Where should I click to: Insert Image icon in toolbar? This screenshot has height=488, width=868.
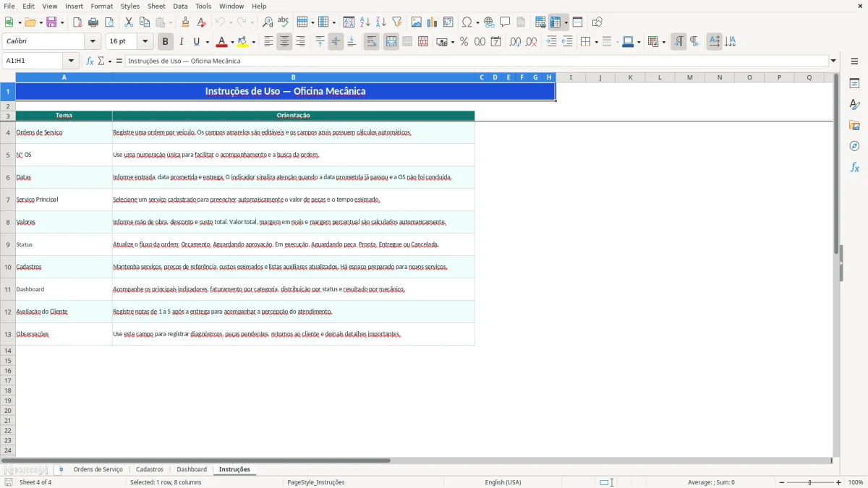[x=417, y=22]
